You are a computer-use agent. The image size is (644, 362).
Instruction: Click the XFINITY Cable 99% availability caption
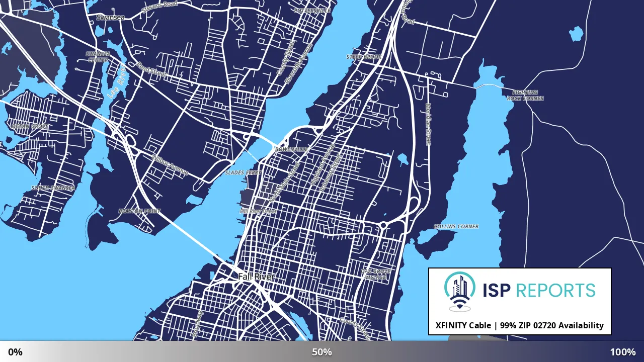[x=520, y=325]
